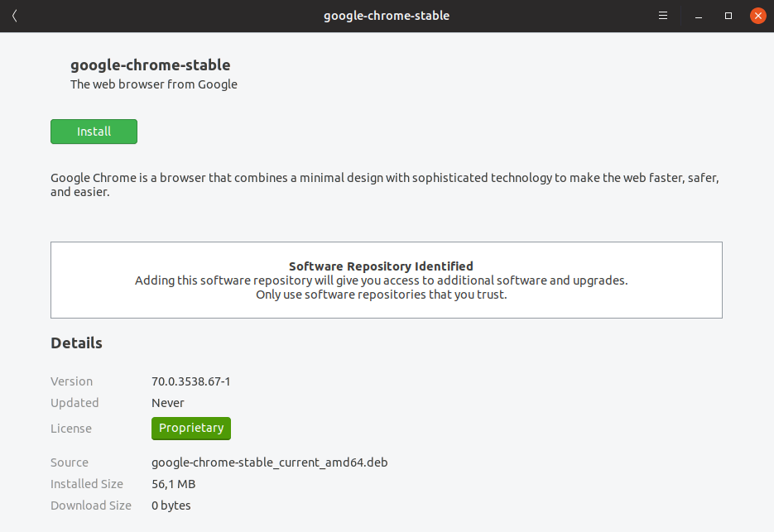The image size is (774, 532).
Task: Click the source filename google-chrome-stable_current_amd64.deb
Action: [269, 463]
